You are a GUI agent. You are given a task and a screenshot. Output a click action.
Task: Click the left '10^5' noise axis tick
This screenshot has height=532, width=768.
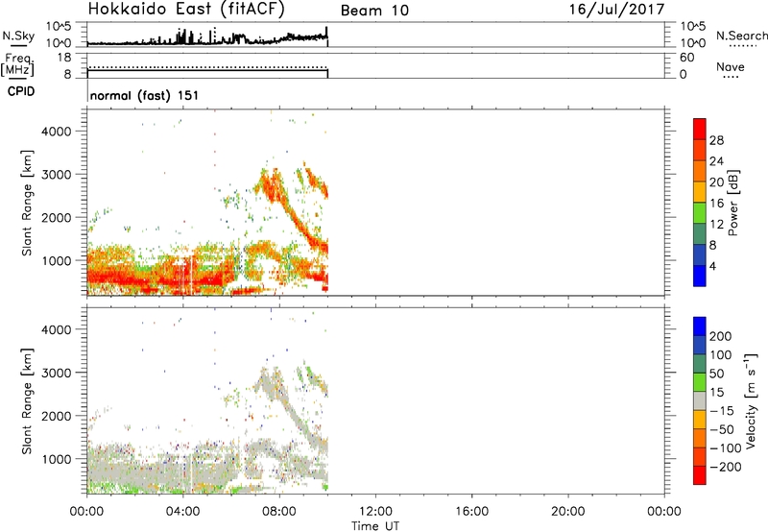[x=59, y=26]
